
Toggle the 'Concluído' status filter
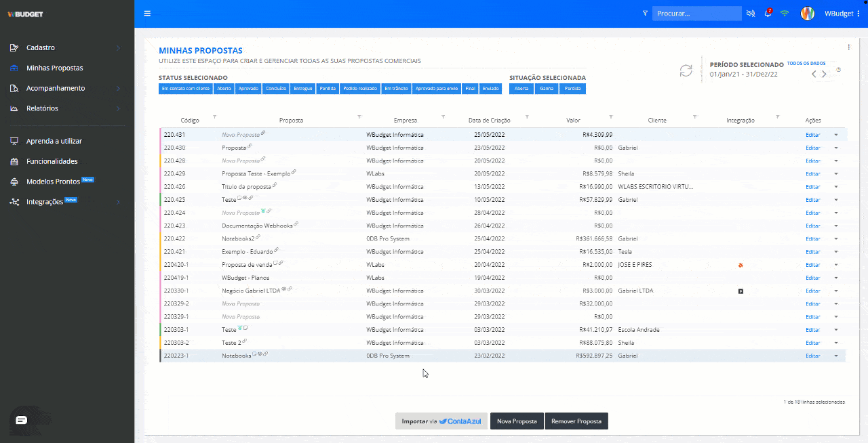(x=276, y=89)
